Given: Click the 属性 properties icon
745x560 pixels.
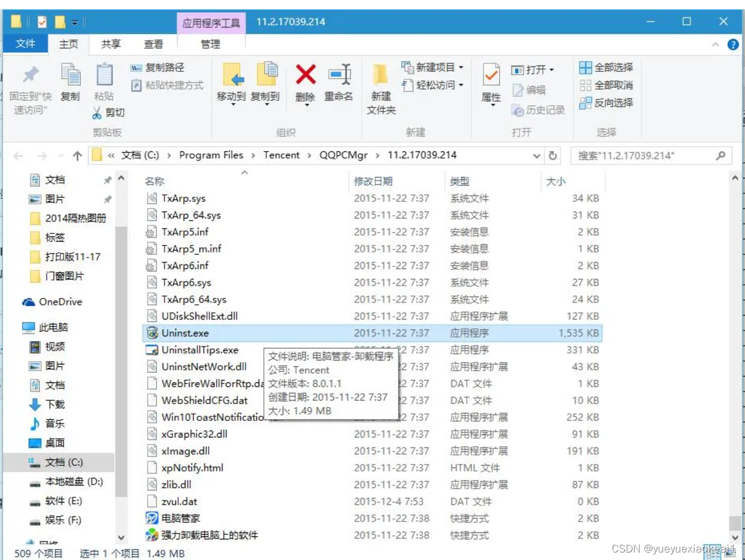Looking at the screenshot, I should [x=491, y=75].
